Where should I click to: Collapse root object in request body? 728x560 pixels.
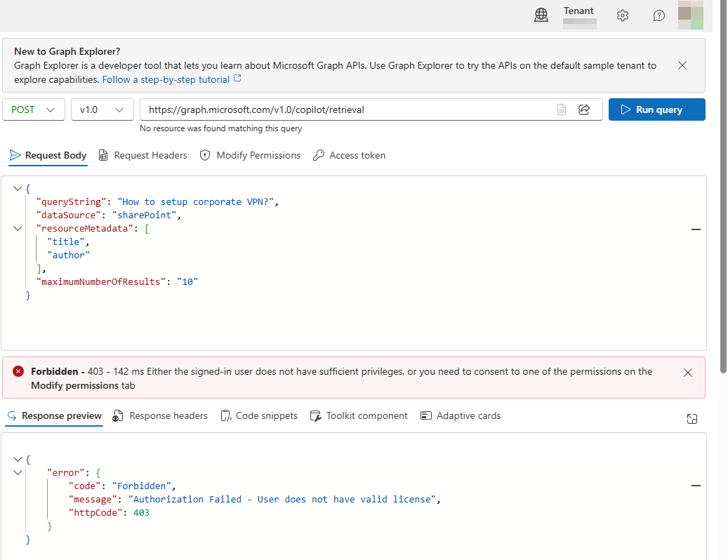point(18,188)
